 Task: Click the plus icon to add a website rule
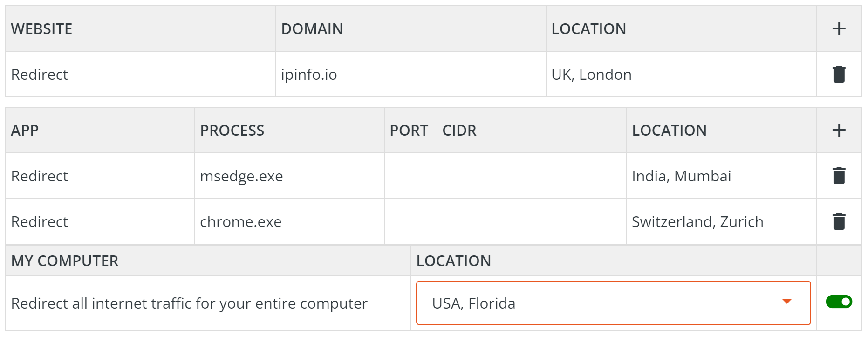coord(839,28)
